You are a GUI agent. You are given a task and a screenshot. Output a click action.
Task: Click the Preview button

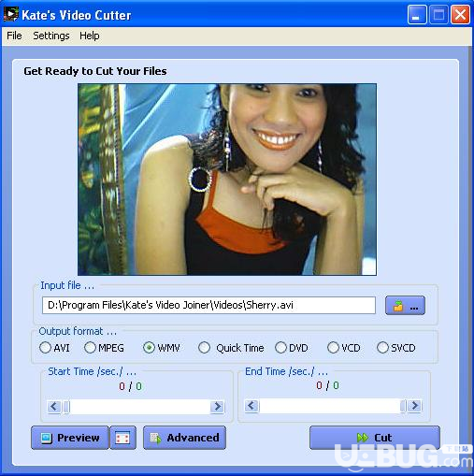tap(70, 438)
